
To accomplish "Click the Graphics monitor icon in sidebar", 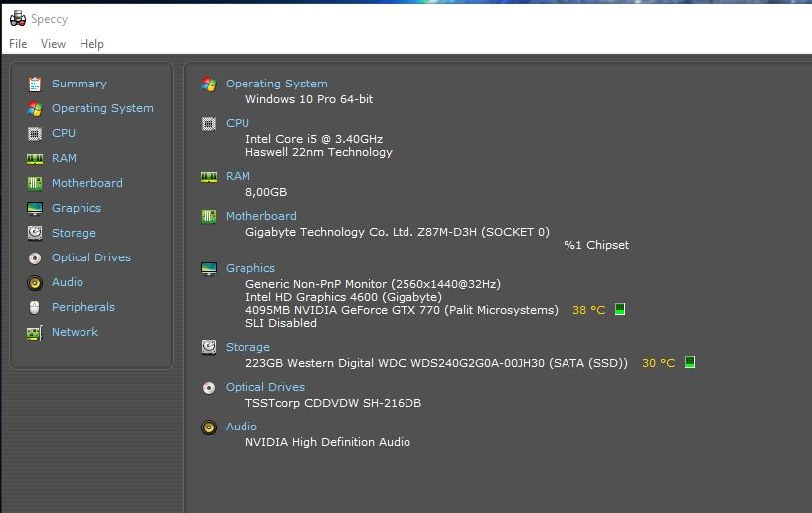I will [x=35, y=209].
